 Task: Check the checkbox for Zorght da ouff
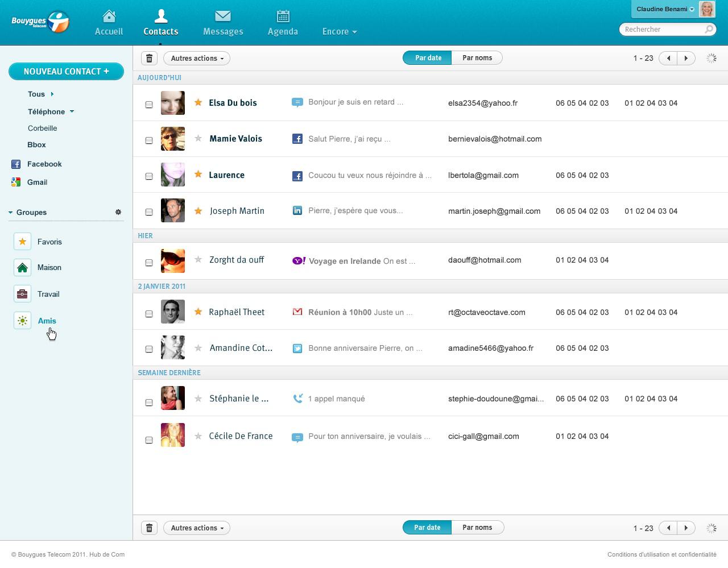[149, 262]
